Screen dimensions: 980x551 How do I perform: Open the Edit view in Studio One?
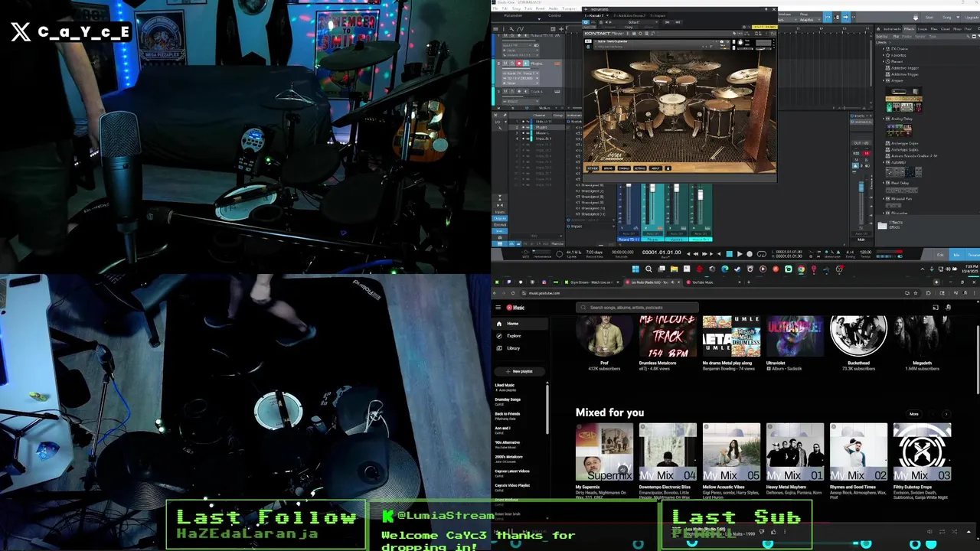click(940, 255)
